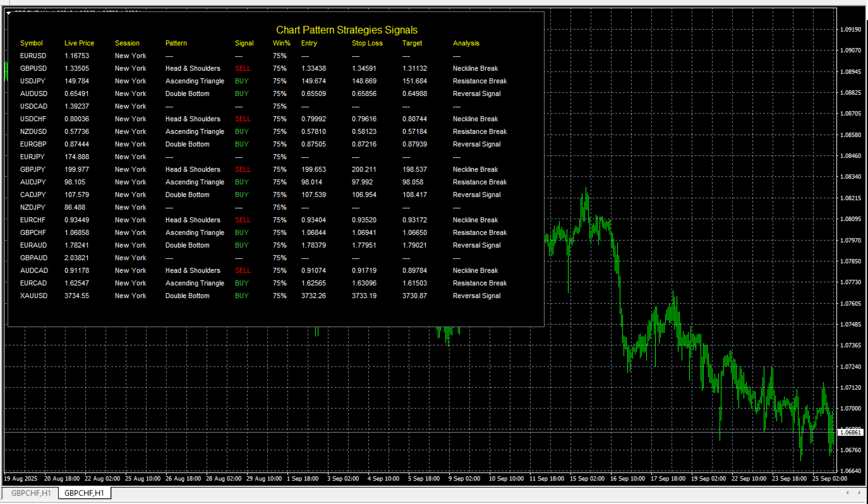Select the NZDJPY symbol in the table
The width and height of the screenshot is (868, 504).
pos(33,207)
